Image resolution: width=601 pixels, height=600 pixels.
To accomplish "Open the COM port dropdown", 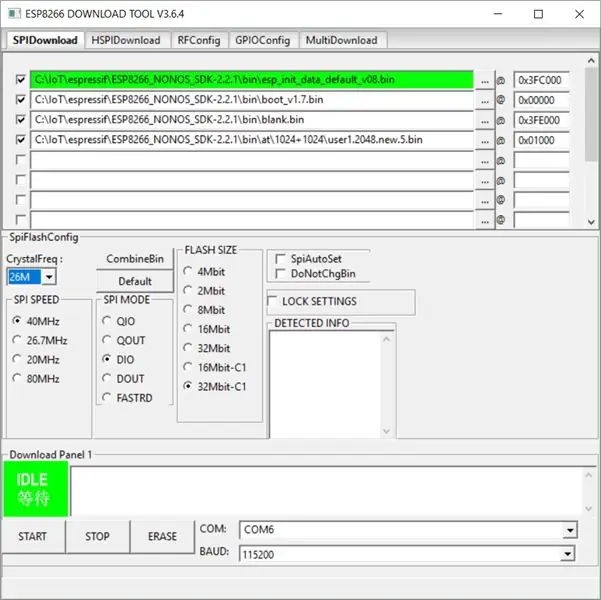I will click(570, 530).
